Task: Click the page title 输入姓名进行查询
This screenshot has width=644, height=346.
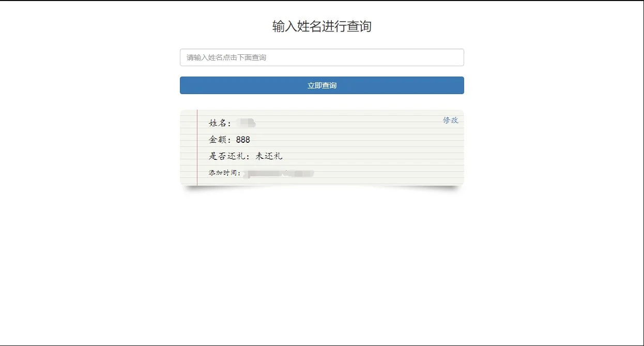Action: point(322,26)
